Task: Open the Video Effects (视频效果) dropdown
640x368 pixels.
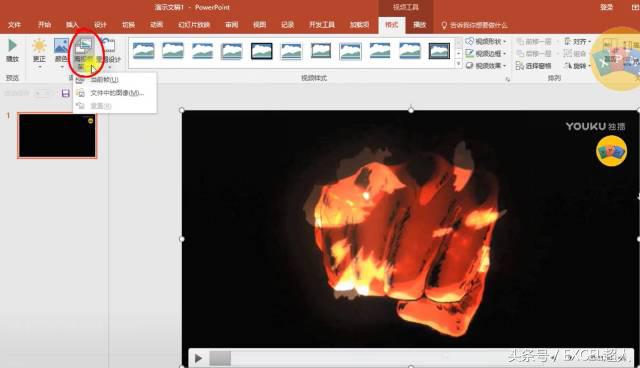Action: [x=486, y=66]
